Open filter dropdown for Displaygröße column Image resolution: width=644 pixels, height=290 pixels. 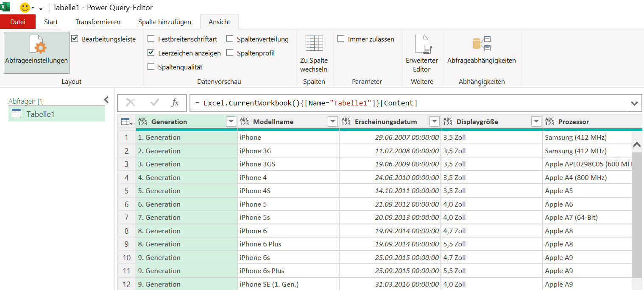536,122
